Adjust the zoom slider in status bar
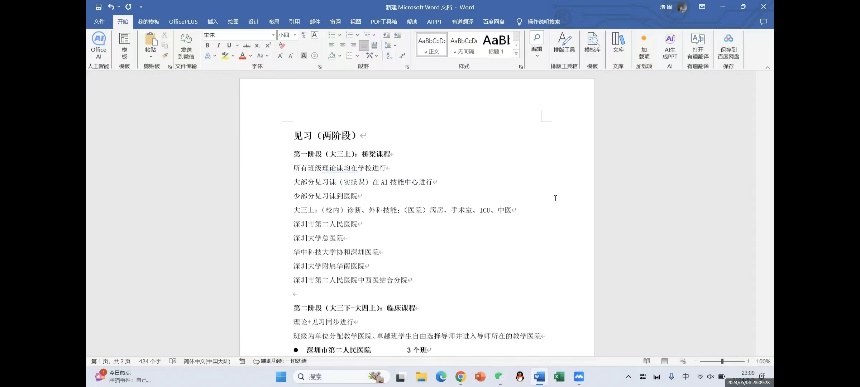 [x=722, y=361]
